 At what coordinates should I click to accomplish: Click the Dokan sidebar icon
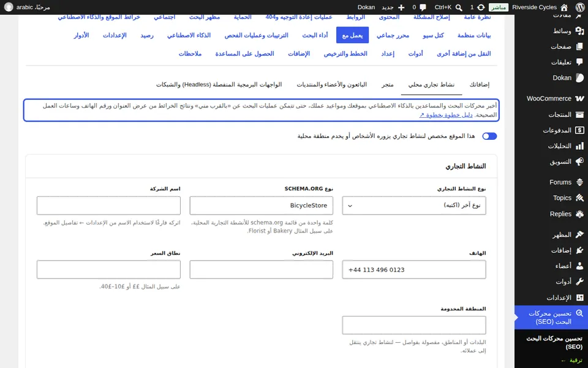(579, 78)
